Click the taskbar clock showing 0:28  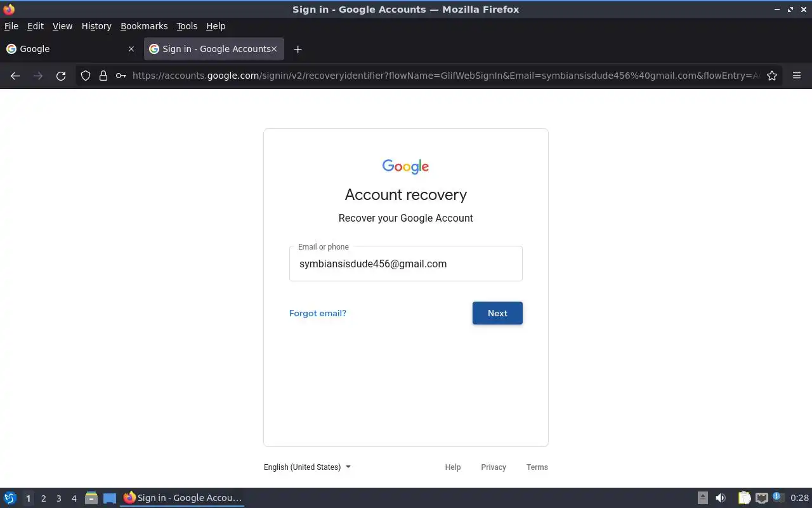click(x=799, y=498)
